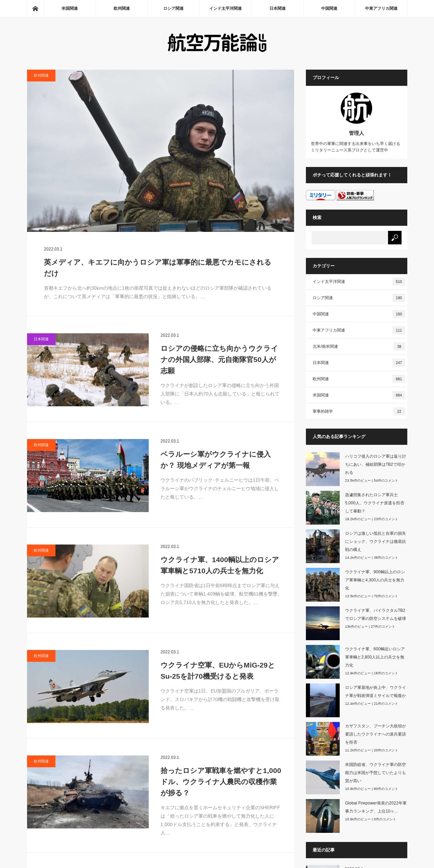Select the orange 欧州関連 tag on featured image
434x868 pixels.
click(41, 75)
